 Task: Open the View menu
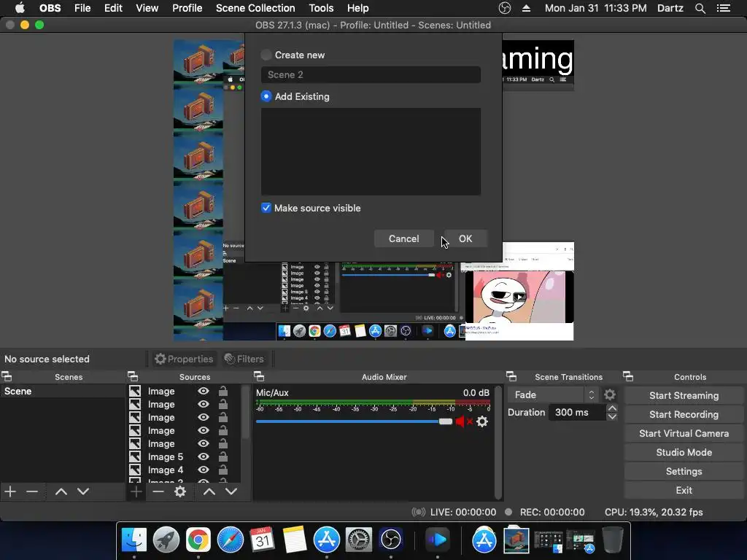[147, 8]
